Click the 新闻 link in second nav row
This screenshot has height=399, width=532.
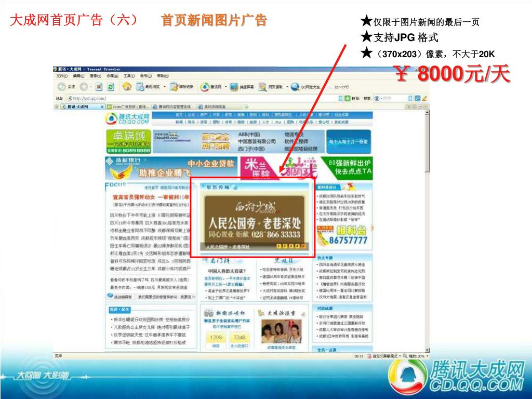click(179, 122)
